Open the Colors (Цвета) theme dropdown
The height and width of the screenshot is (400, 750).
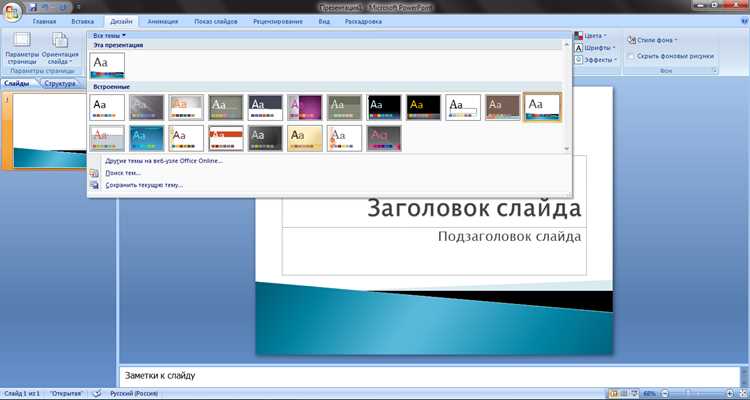tap(590, 36)
